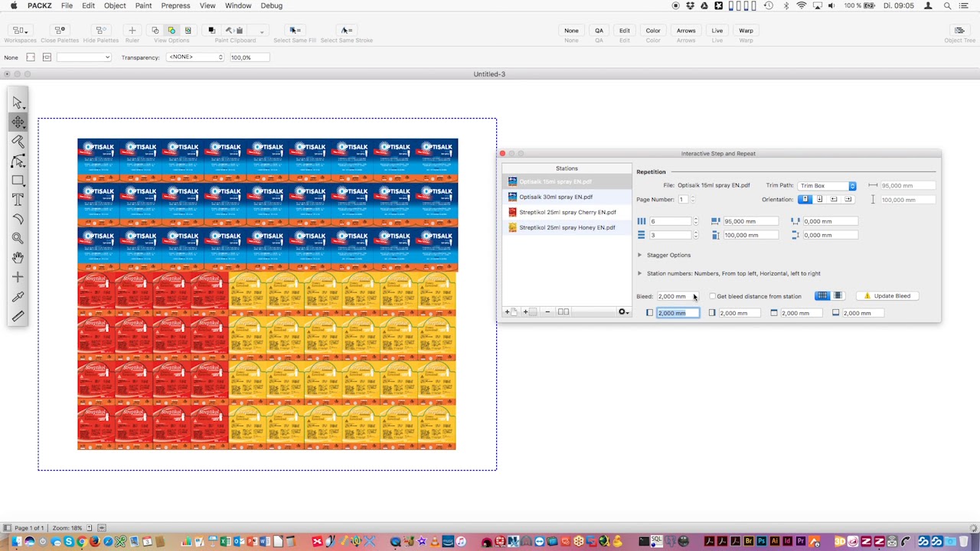
Task: Open the Paint Clipboard dropdown arrow
Action: (x=261, y=31)
